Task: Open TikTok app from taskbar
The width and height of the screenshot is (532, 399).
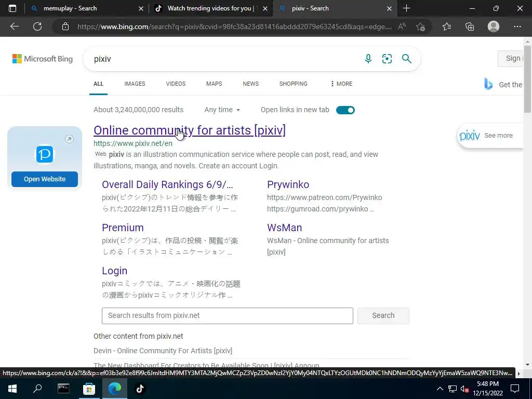Action: tap(140, 389)
